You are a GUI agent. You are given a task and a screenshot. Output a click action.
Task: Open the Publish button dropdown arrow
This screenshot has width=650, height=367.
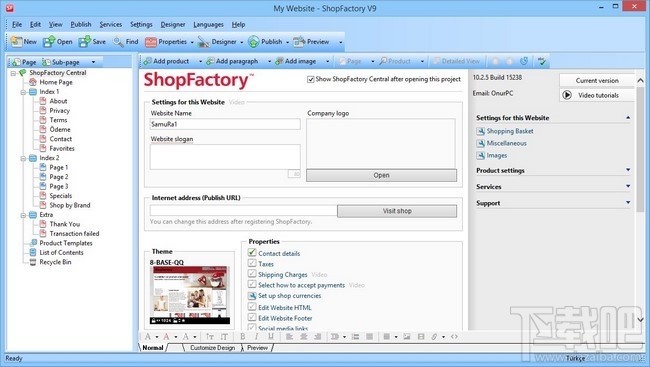[287, 42]
